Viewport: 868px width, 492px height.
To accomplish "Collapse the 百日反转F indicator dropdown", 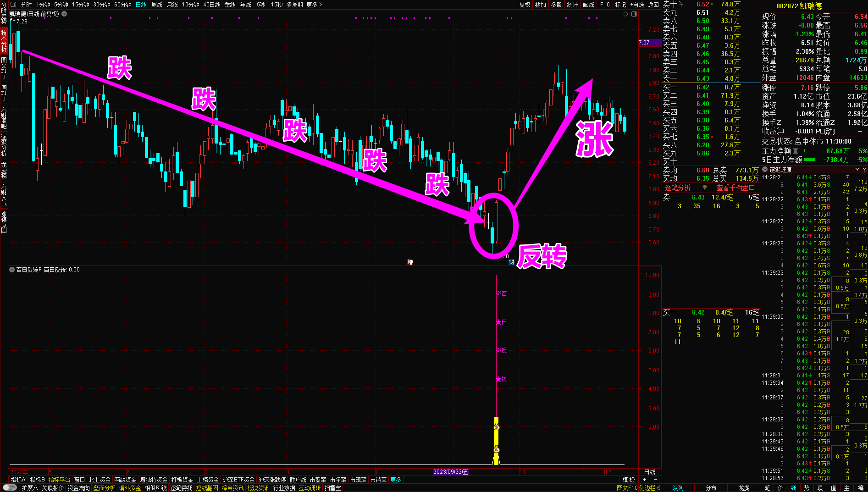I will tap(12, 270).
